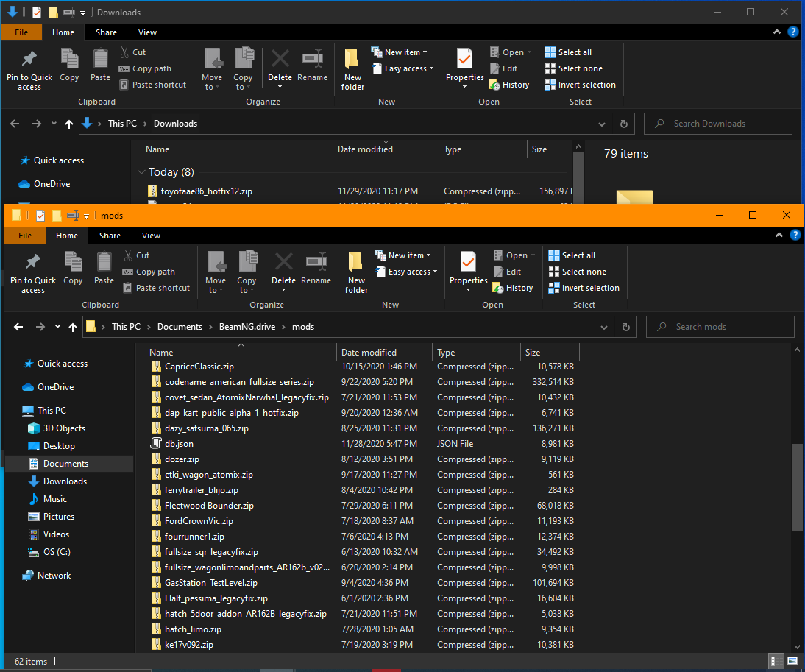The width and height of the screenshot is (805, 672).
Task: Select db.json file in mods list
Action: (179, 444)
